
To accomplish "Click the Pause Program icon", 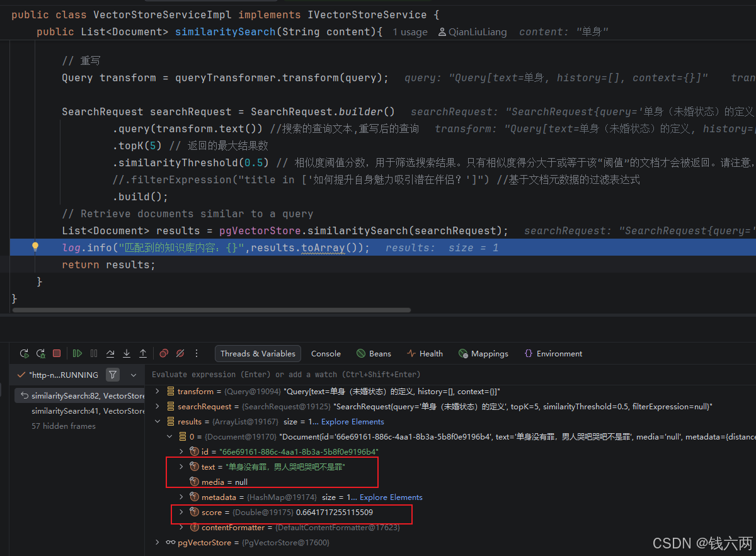I will [x=94, y=353].
